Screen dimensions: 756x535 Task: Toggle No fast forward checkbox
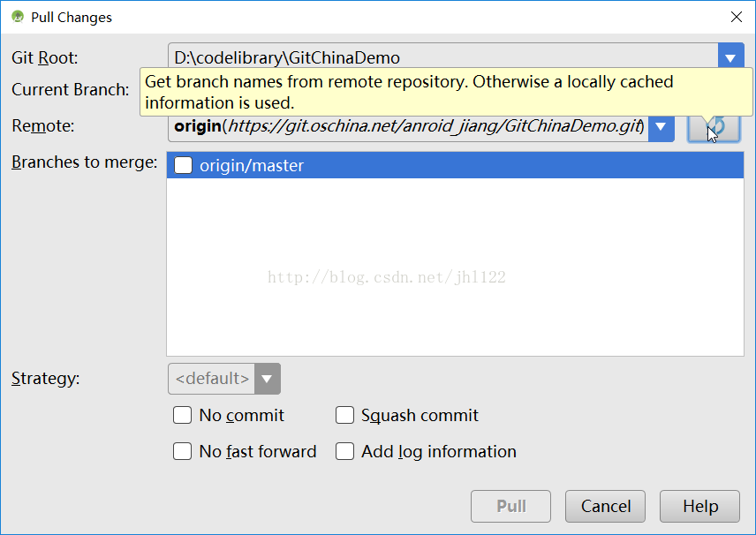(182, 451)
